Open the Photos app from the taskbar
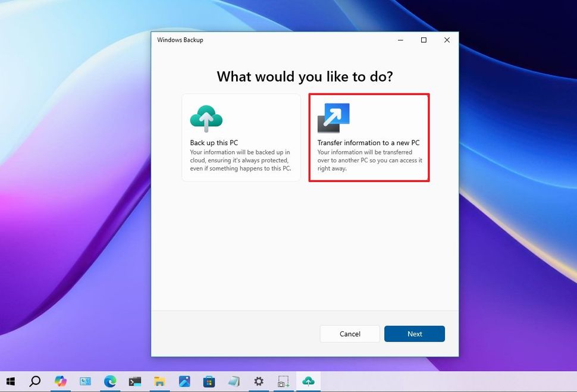Viewport: 577px width, 392px height. [x=184, y=381]
